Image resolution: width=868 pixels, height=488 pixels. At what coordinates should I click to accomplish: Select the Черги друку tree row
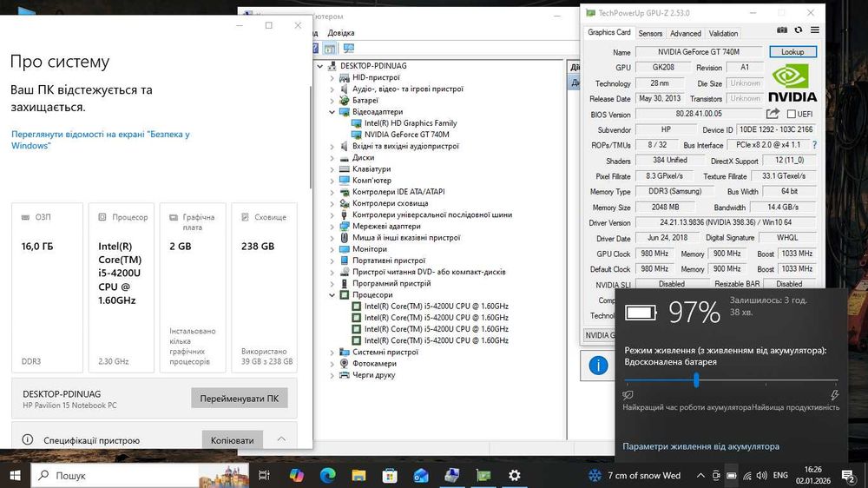pyautogui.click(x=373, y=375)
